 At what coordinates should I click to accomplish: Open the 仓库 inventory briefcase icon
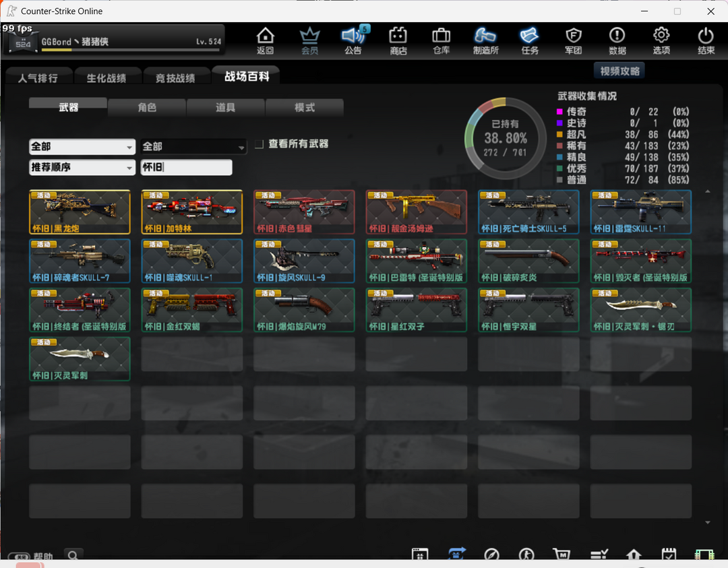pos(441,41)
